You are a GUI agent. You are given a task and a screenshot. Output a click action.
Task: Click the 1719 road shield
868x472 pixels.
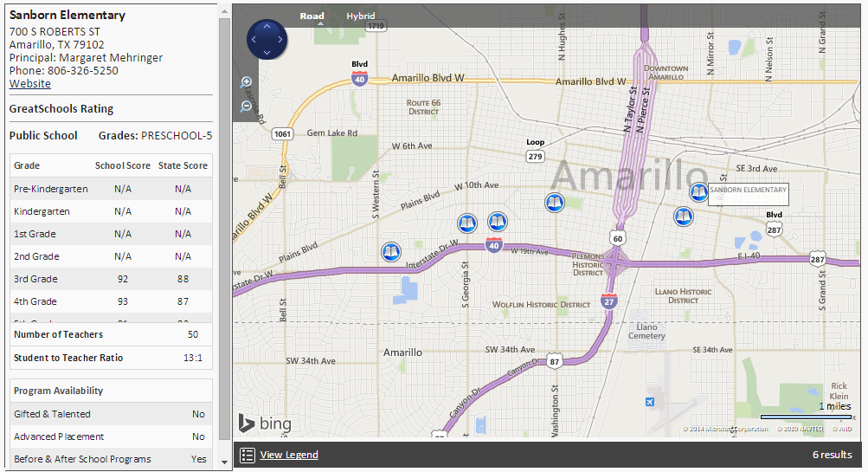pyautogui.click(x=376, y=25)
